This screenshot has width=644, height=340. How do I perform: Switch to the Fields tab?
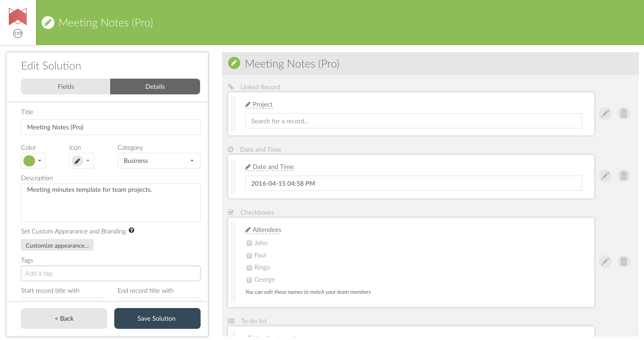66,87
